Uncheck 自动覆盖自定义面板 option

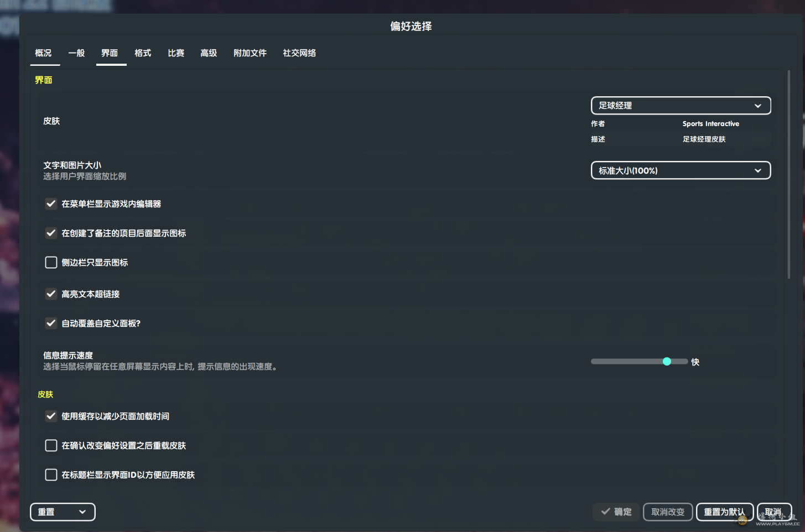51,324
